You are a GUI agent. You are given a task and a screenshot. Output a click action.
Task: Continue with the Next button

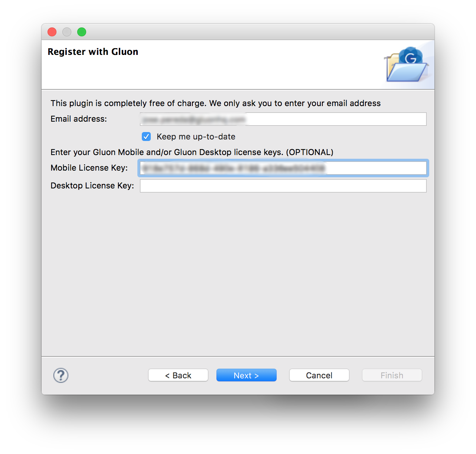(x=247, y=375)
